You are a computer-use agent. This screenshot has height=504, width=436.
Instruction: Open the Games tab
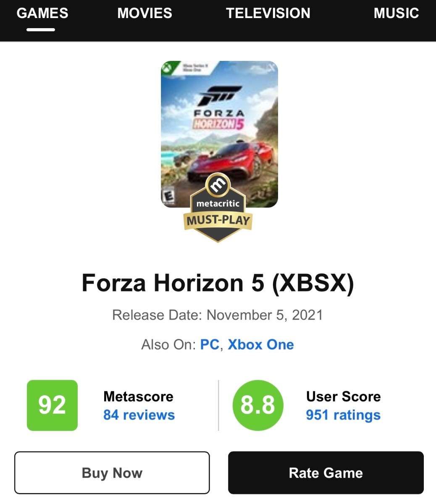[42, 13]
